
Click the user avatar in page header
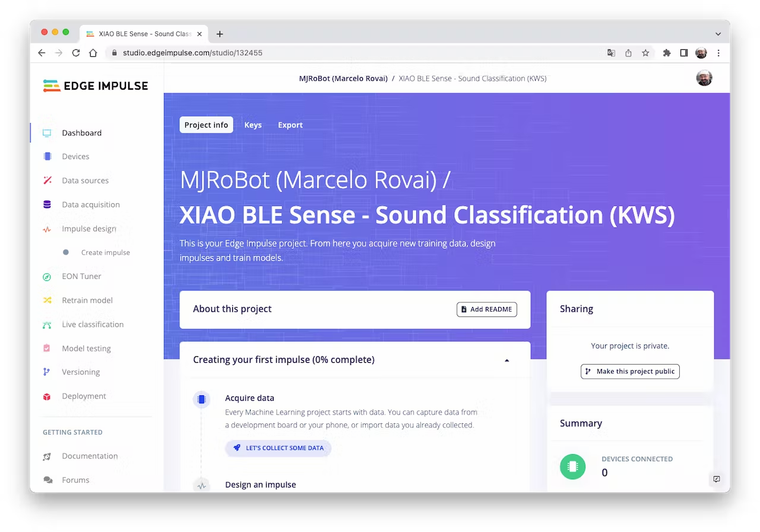[x=704, y=78]
